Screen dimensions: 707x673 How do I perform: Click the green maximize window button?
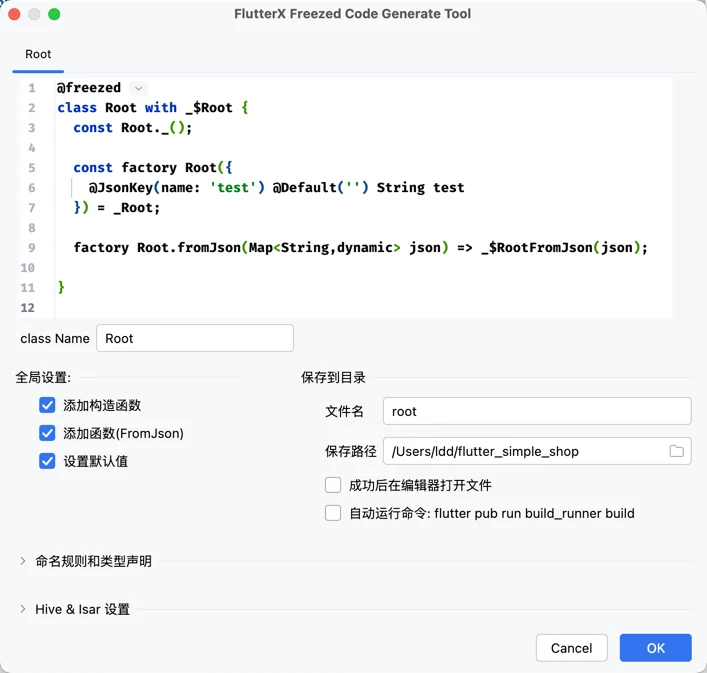[x=54, y=14]
